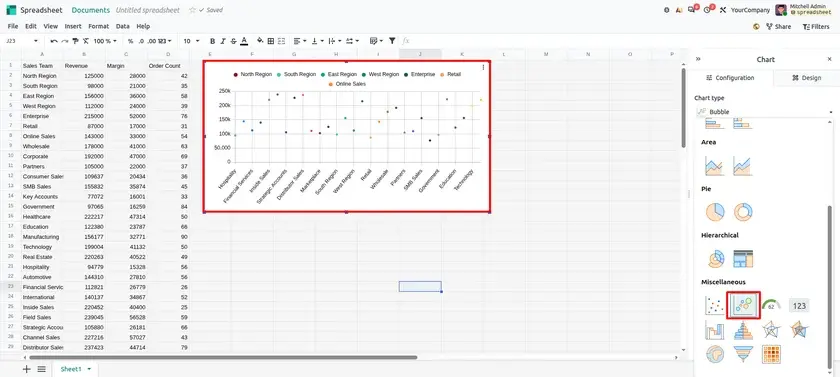Pick the Sunburst chart type icon
840x377 pixels.
click(715, 259)
